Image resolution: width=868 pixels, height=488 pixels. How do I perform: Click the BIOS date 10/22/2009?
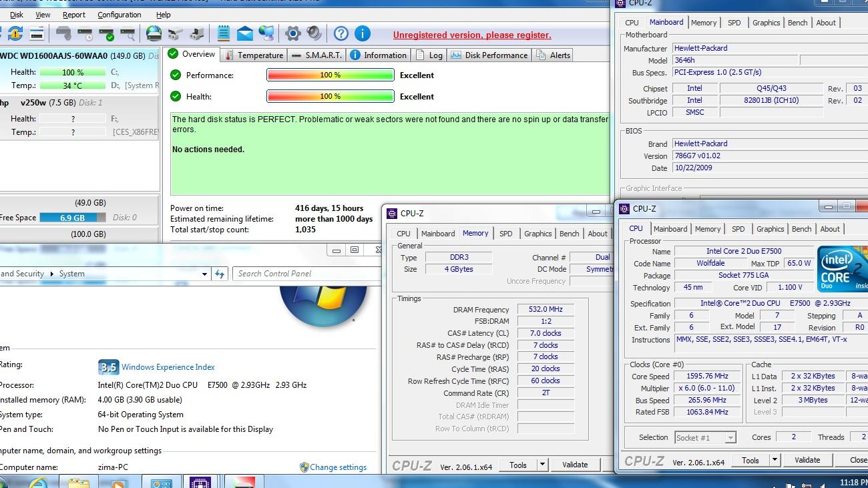click(693, 168)
